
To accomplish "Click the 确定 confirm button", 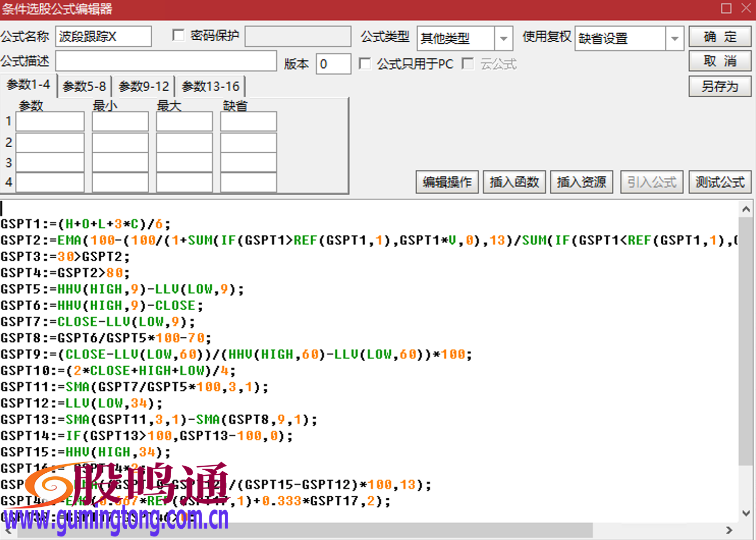I will pyautogui.click(x=719, y=37).
